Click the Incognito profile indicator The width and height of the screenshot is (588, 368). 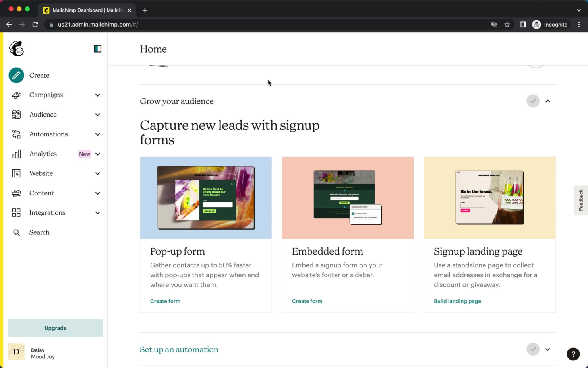pyautogui.click(x=550, y=25)
